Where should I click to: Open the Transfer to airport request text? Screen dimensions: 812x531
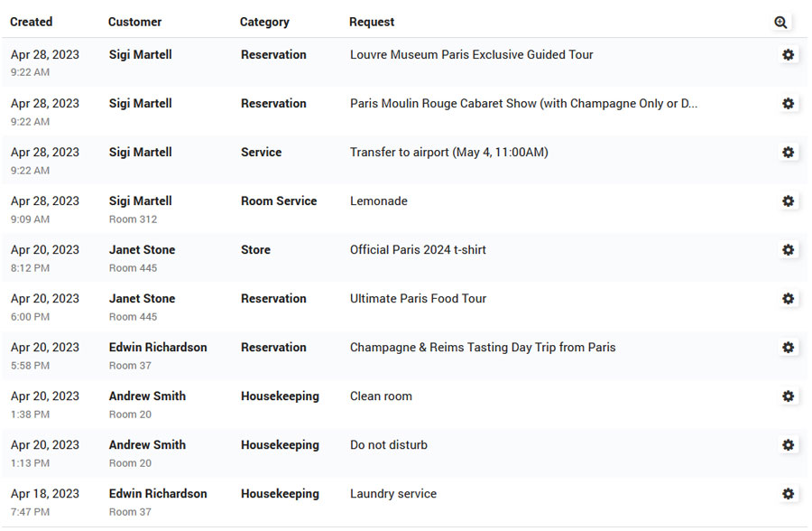click(x=448, y=153)
